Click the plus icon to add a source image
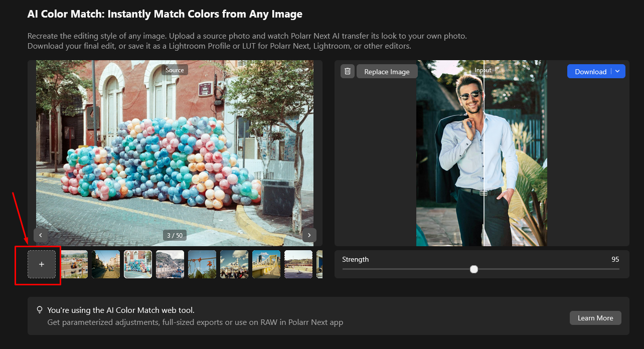This screenshot has width=644, height=349. [x=42, y=264]
